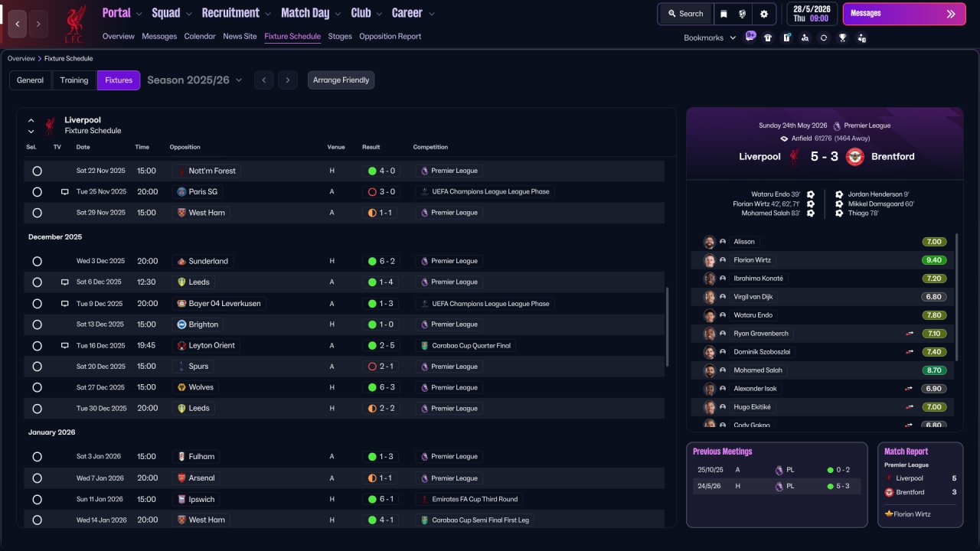This screenshot has height=551, width=980.
Task: Click the Search field in the top bar
Action: (685, 14)
